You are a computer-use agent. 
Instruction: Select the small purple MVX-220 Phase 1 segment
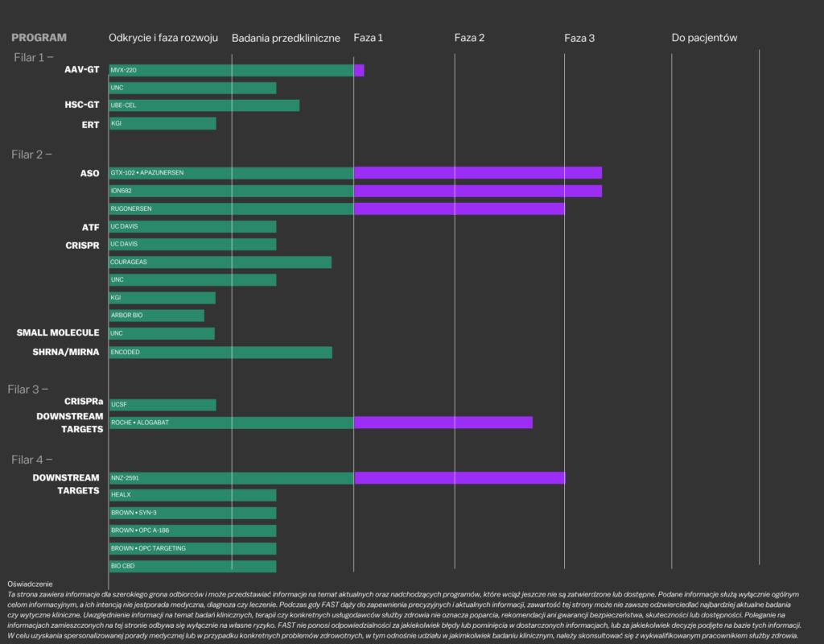coord(359,71)
